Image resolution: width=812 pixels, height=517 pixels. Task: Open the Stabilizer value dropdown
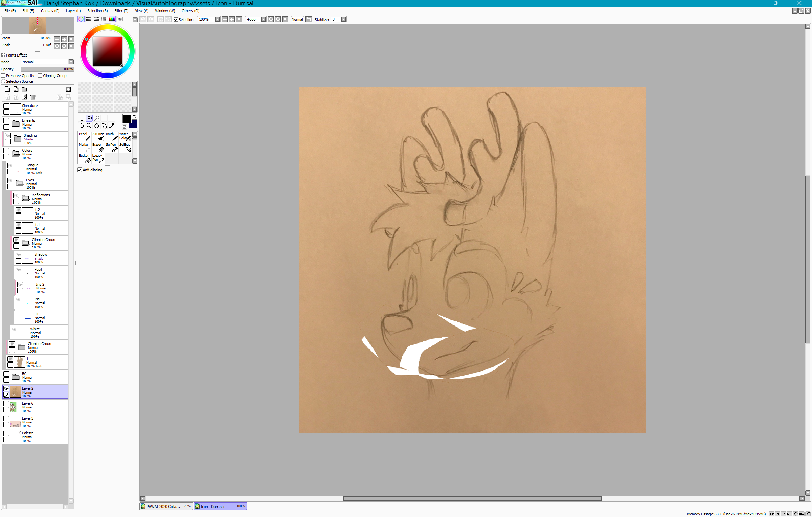click(x=344, y=19)
